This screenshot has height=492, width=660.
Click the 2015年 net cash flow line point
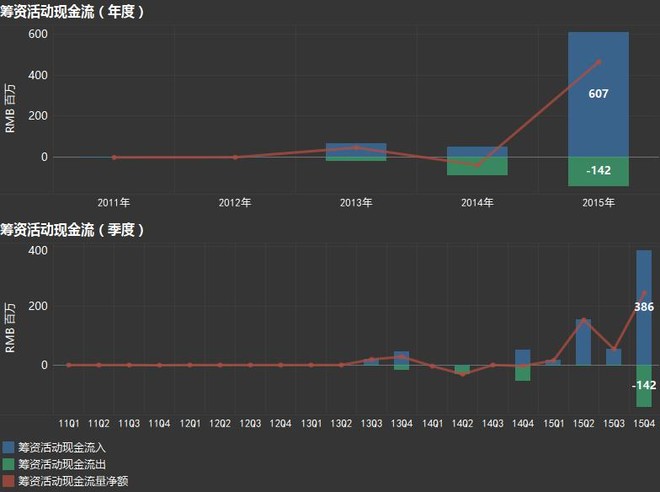[x=599, y=62]
